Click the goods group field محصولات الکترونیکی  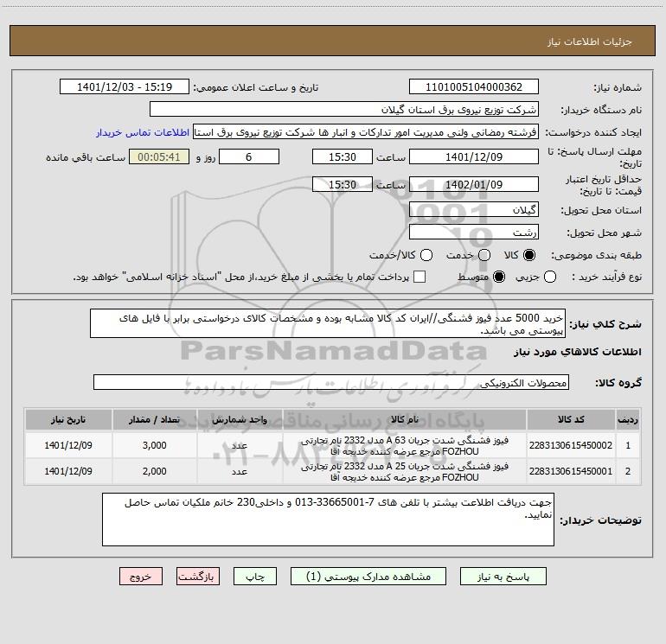click(x=331, y=382)
